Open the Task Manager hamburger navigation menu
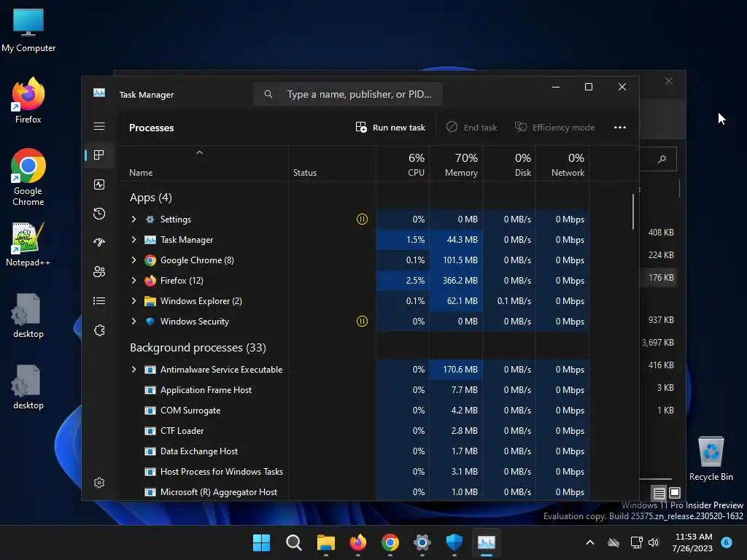 99,126
